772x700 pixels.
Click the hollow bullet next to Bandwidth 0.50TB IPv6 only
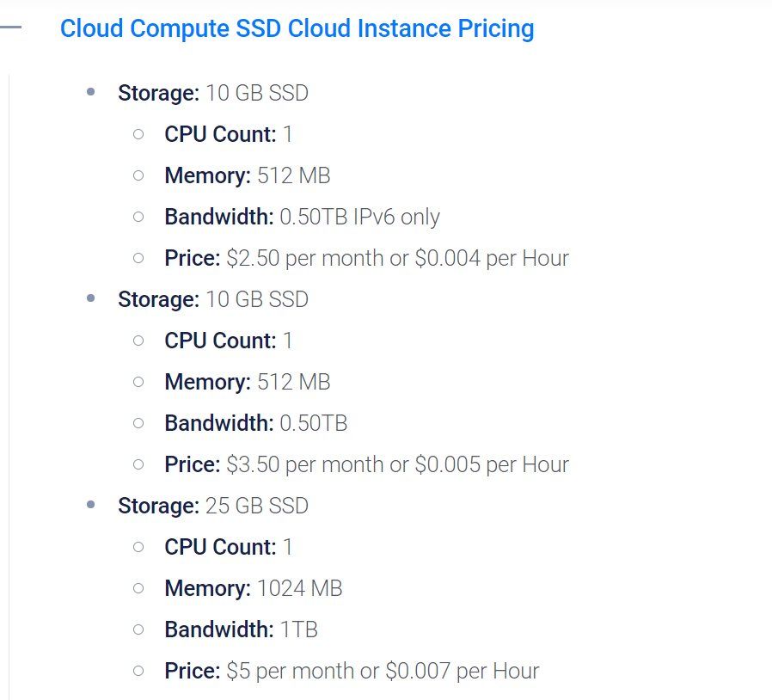click(138, 217)
